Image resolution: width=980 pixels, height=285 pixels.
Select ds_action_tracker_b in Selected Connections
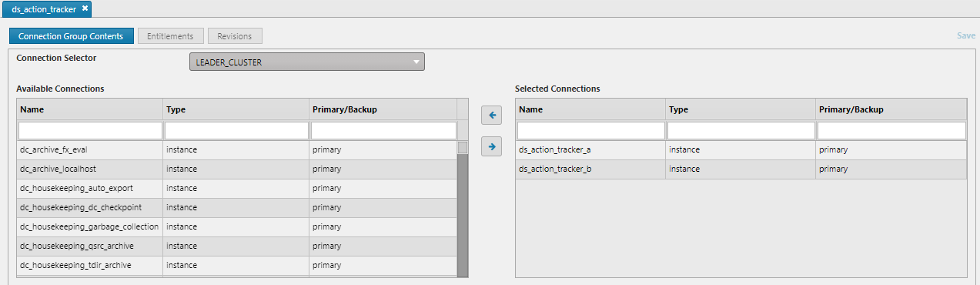[x=741, y=169]
